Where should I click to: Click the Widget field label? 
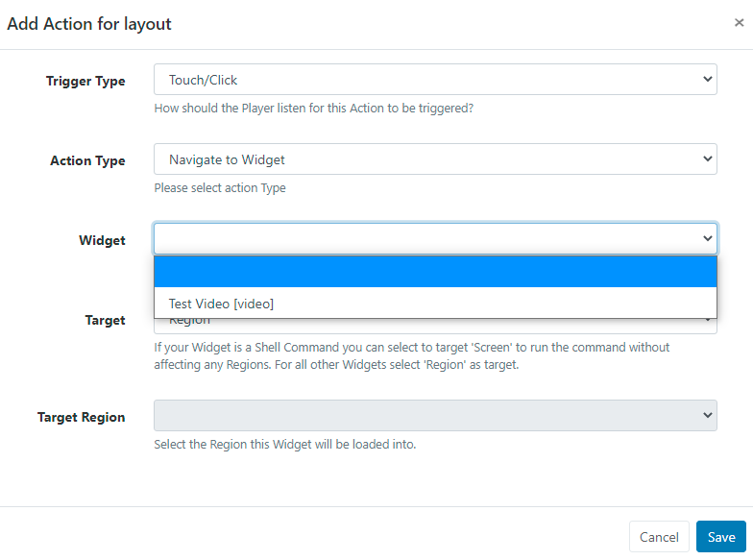pyautogui.click(x=102, y=241)
